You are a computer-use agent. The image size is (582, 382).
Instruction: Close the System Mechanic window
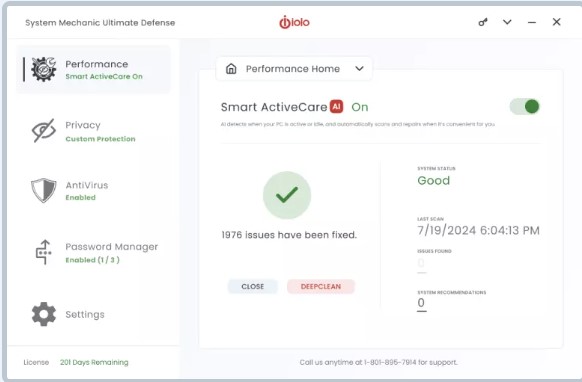pos(556,22)
